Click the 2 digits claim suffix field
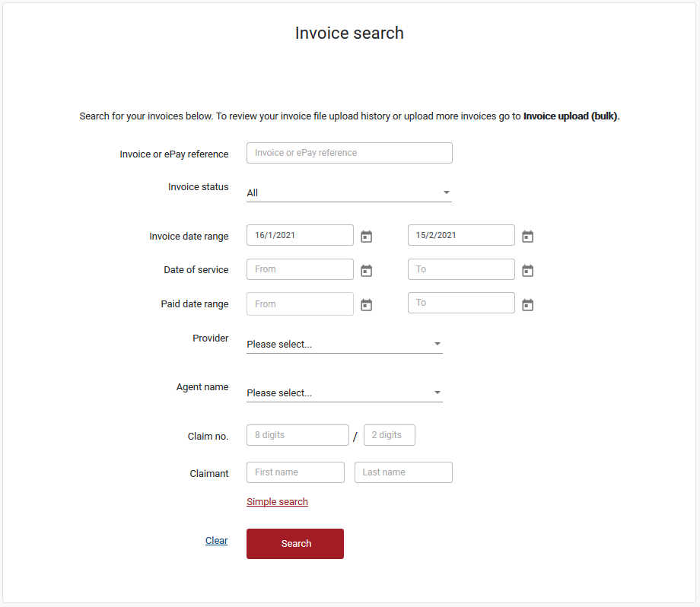Image resolution: width=700 pixels, height=607 pixels. (389, 434)
